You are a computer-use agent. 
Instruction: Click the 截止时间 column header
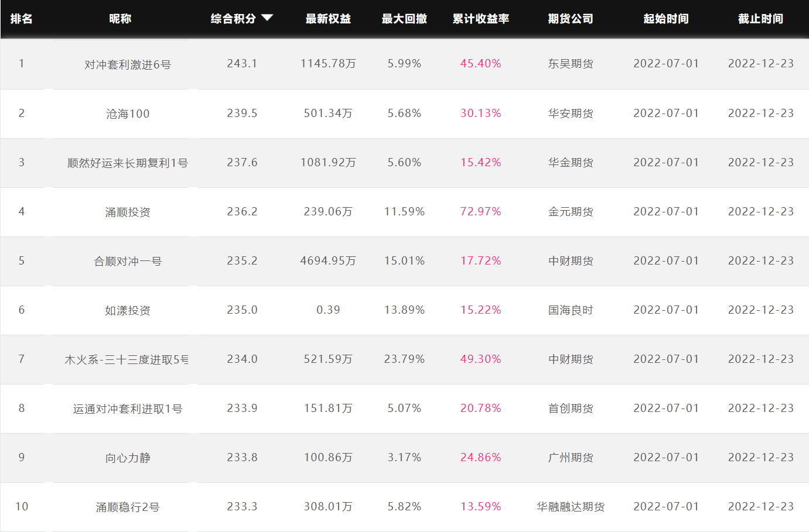coord(761,19)
